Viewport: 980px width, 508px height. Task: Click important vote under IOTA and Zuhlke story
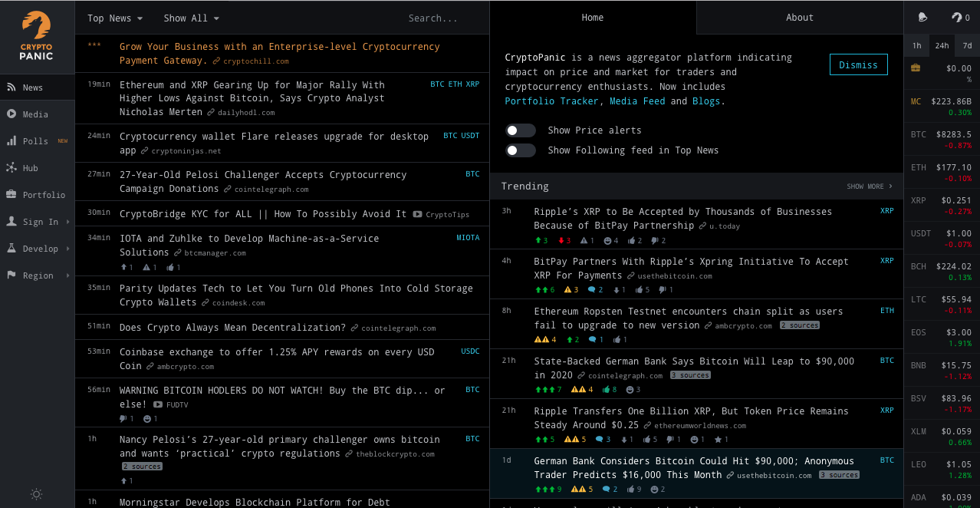(x=150, y=268)
